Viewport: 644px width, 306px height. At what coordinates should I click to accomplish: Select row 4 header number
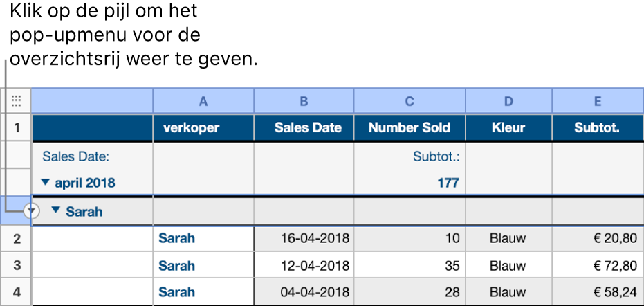16,292
